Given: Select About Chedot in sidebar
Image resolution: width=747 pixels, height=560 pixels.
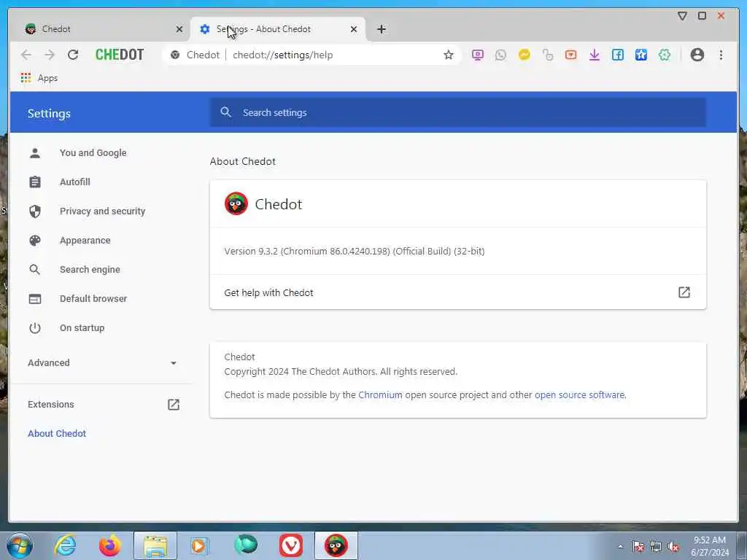Looking at the screenshot, I should [x=57, y=433].
